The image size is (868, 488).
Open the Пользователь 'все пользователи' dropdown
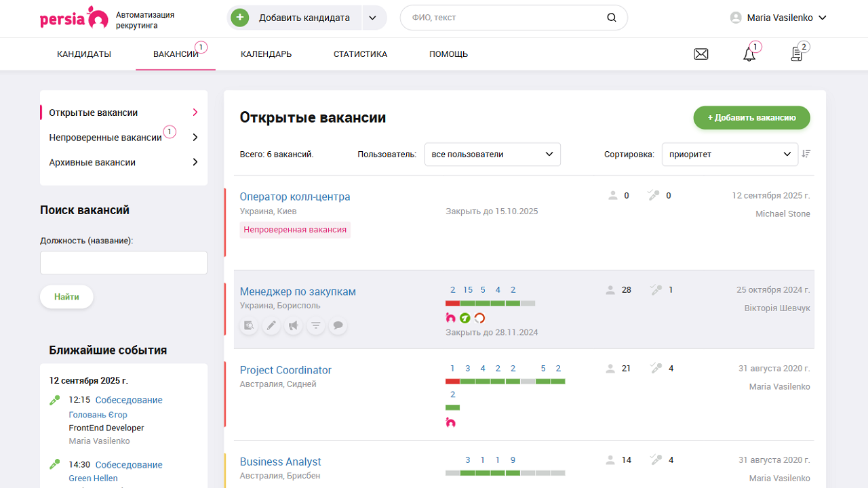(492, 155)
